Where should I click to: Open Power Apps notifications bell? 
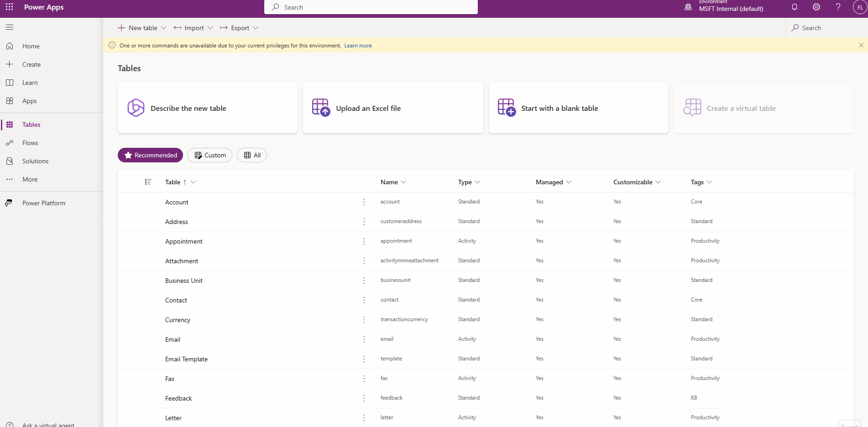coord(794,7)
